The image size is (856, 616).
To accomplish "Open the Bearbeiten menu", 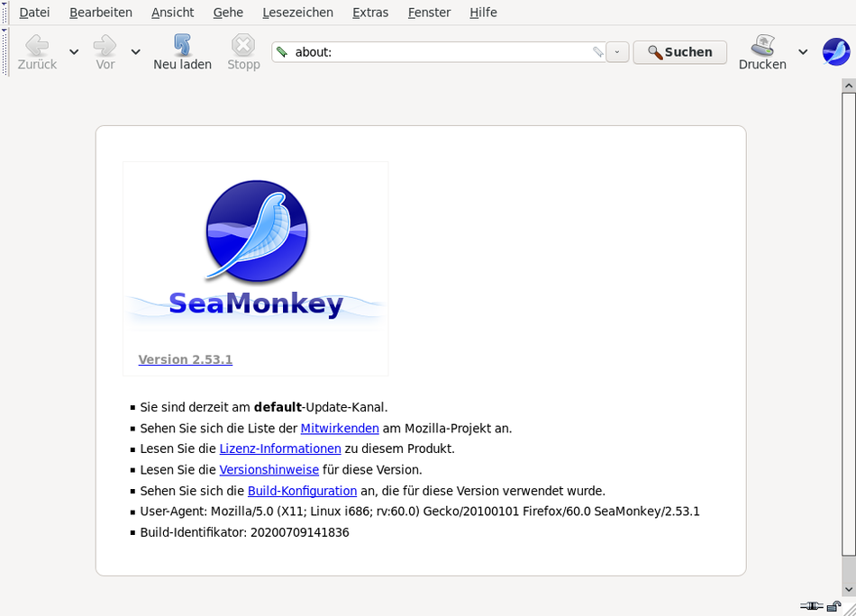I will 100,12.
